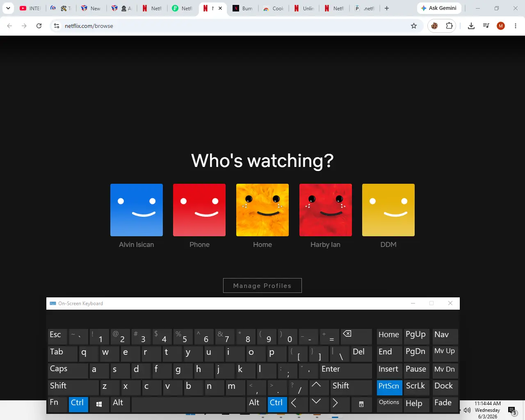Switch to the Cook tab
Image resolution: width=525 pixels, height=420 pixels.
(x=273, y=8)
